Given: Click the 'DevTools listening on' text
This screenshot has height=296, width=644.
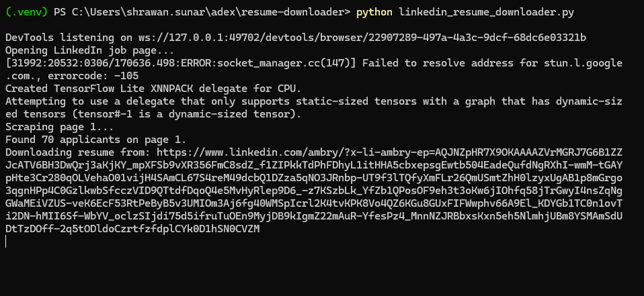Looking at the screenshot, I should coord(63,37).
